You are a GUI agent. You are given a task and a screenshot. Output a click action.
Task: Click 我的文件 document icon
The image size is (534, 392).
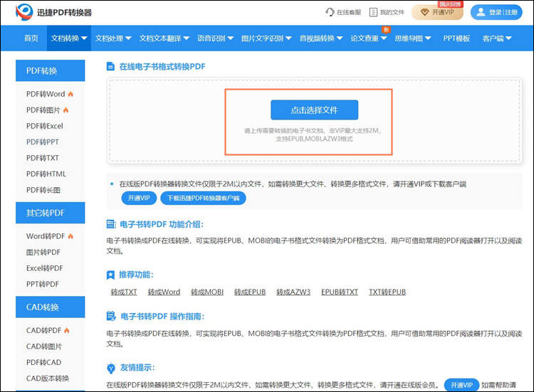374,12
